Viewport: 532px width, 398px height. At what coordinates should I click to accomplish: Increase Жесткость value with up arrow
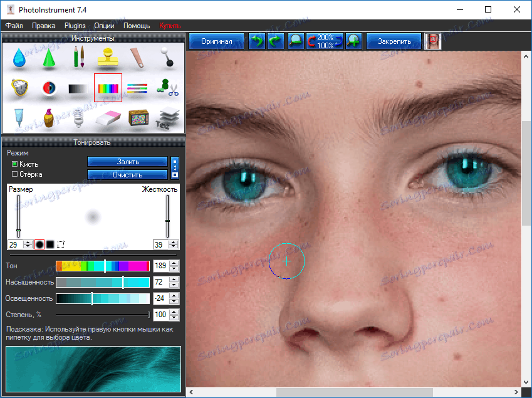click(174, 243)
